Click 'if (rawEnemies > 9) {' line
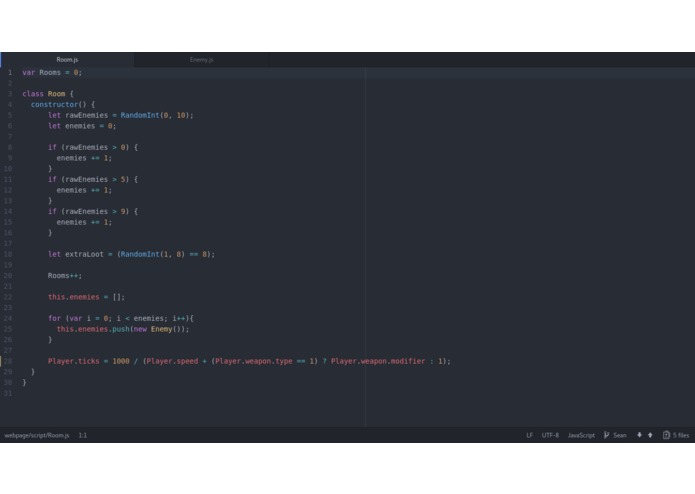Screen dimensions: 695x494 point(93,211)
